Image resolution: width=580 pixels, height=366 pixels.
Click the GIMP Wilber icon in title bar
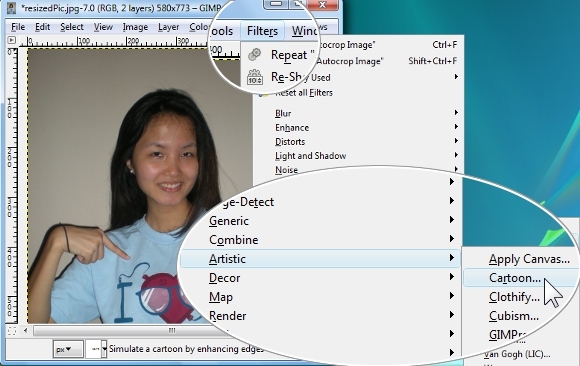click(11, 7)
